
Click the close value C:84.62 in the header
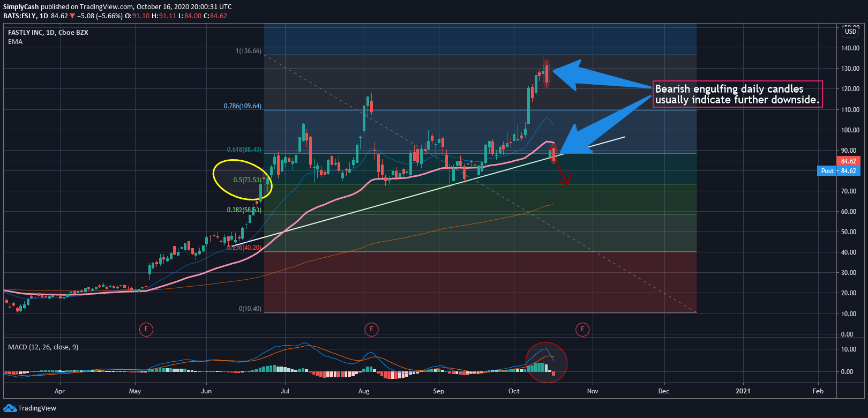pyautogui.click(x=216, y=16)
